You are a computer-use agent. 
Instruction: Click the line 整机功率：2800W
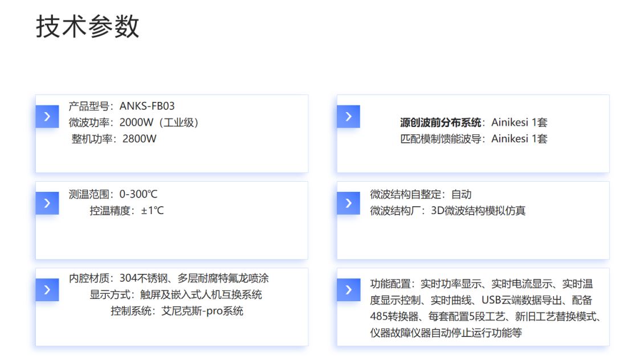114,139
